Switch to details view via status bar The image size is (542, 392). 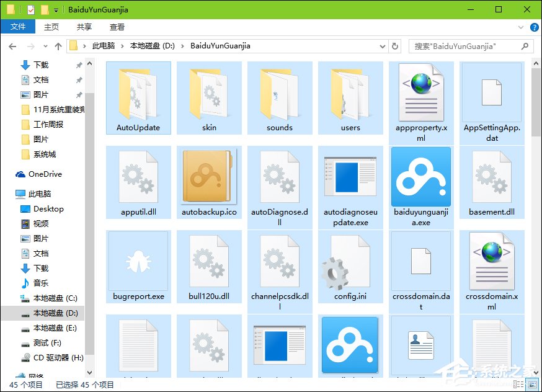517,385
